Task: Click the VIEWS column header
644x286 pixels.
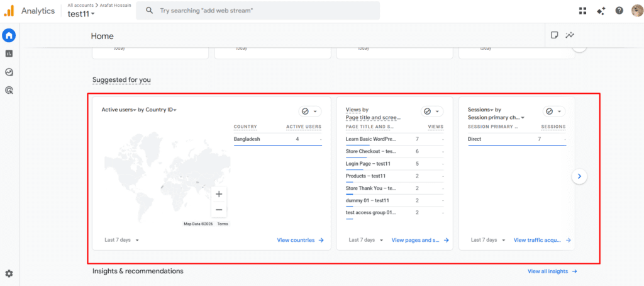Action: coord(436,127)
